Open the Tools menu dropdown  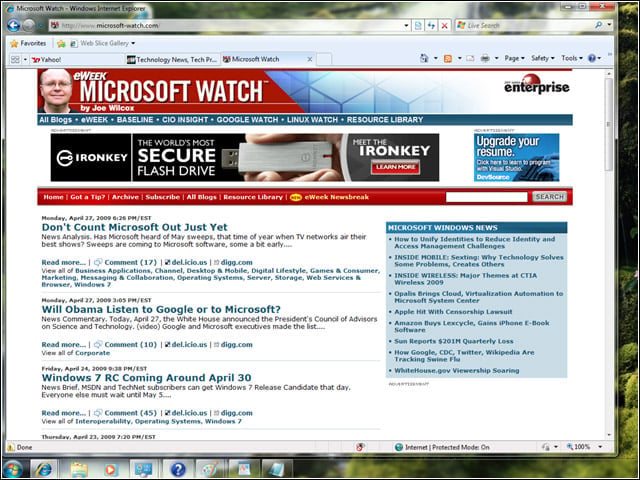[571, 58]
